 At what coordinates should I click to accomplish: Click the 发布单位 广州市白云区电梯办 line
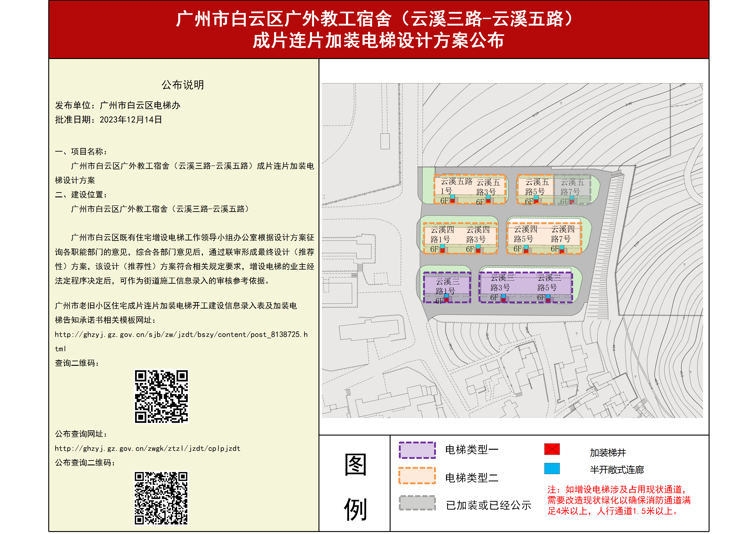point(118,105)
